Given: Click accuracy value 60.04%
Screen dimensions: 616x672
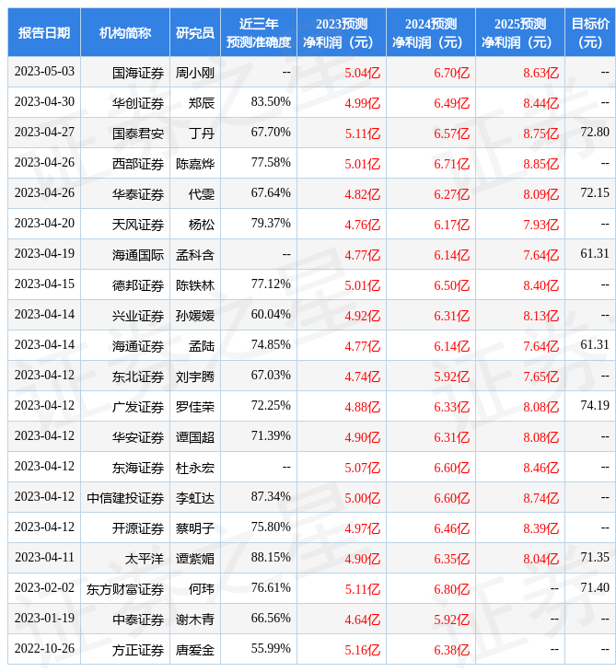Looking at the screenshot, I should coord(271,315).
